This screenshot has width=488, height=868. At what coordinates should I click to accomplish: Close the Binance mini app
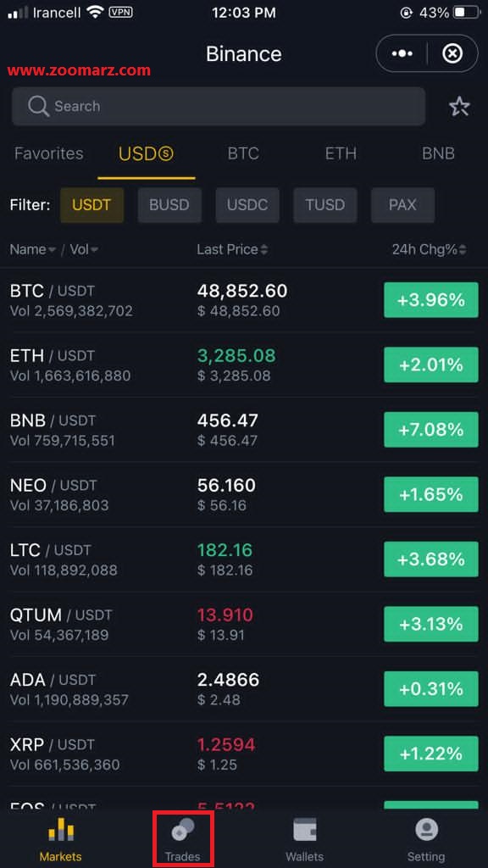point(452,53)
